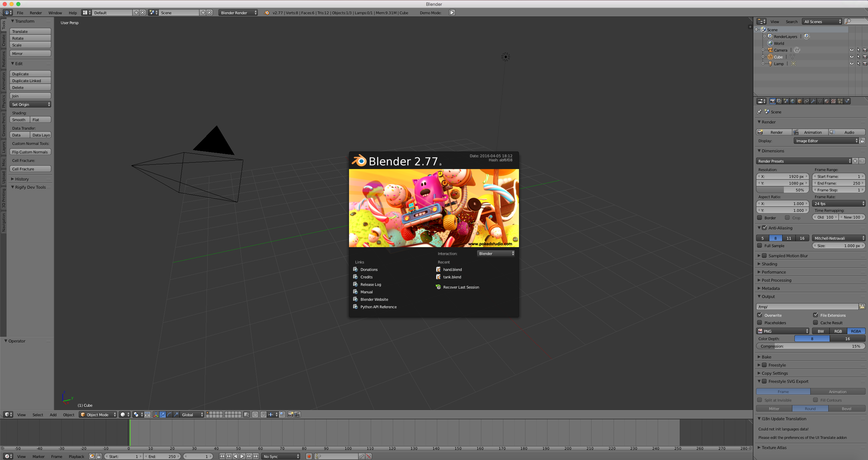Click the Animation render button

click(810, 132)
